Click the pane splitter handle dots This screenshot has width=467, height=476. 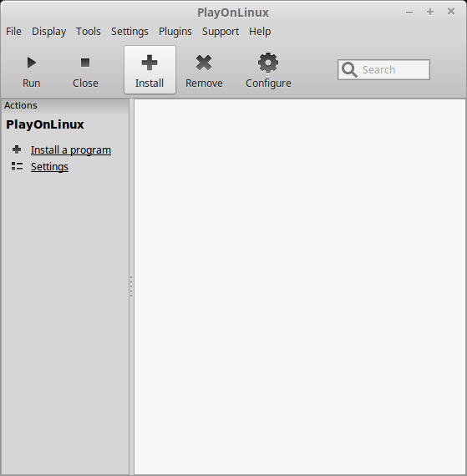click(x=131, y=286)
